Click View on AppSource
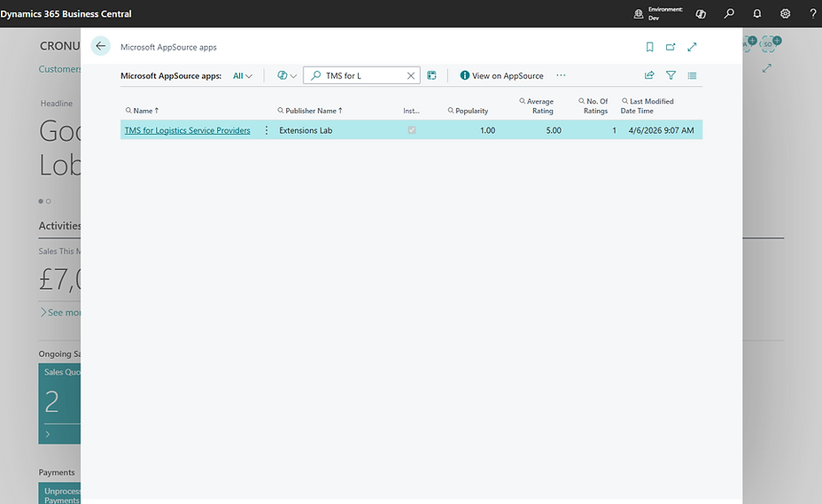Viewport: 822px width, 504px height. click(x=501, y=75)
